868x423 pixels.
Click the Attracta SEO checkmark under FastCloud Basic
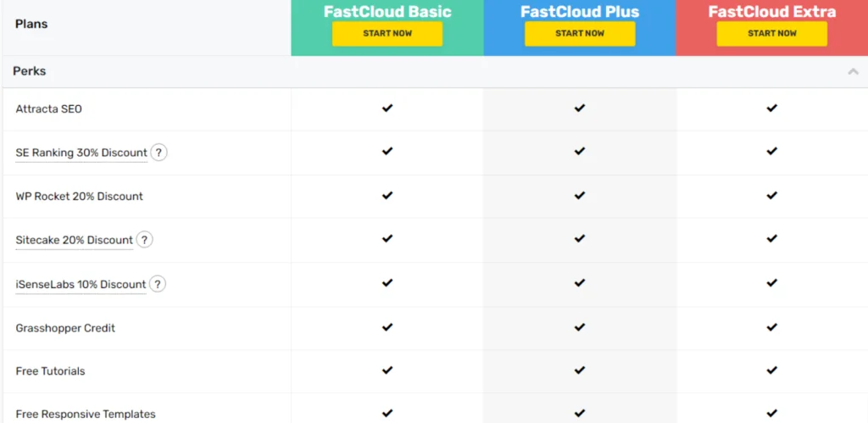coord(387,108)
